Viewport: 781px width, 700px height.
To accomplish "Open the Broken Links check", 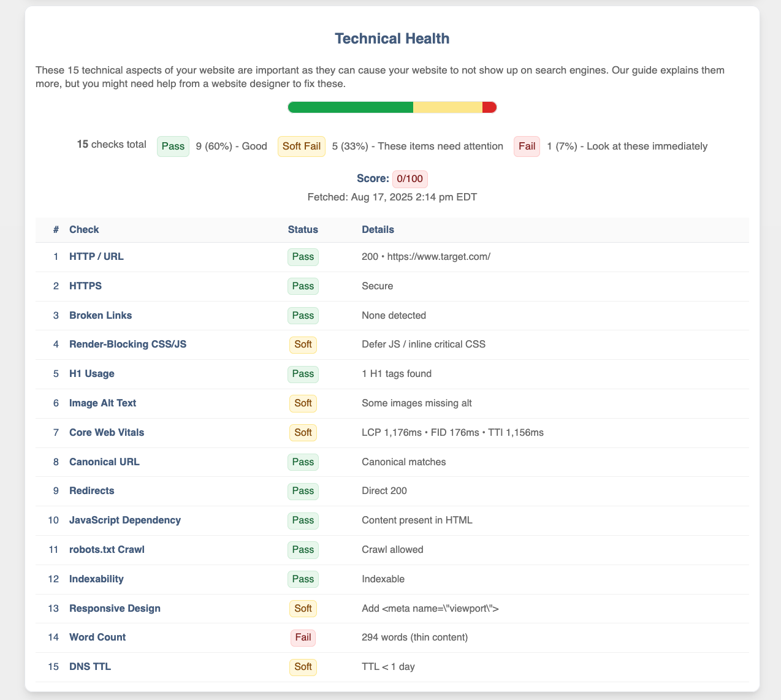I will coord(101,315).
